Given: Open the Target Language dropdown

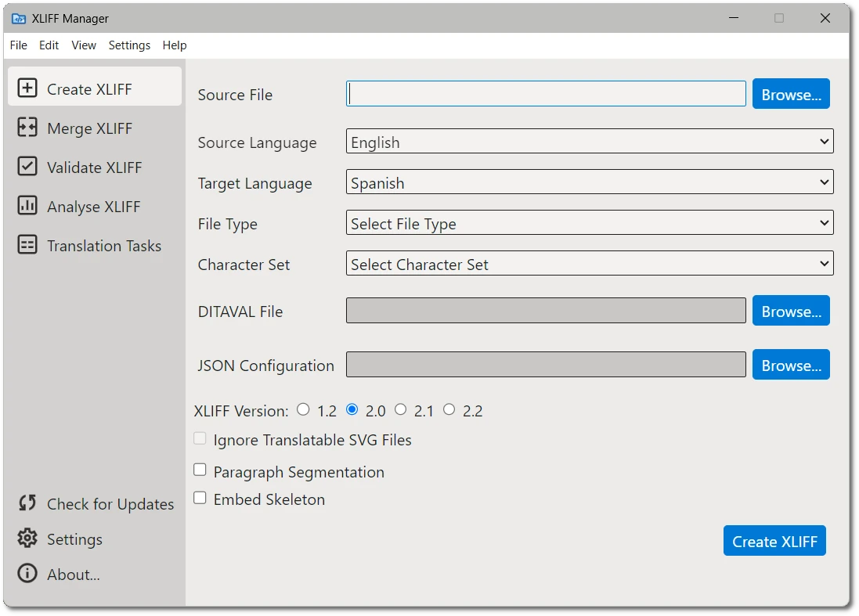Looking at the screenshot, I should [x=590, y=182].
